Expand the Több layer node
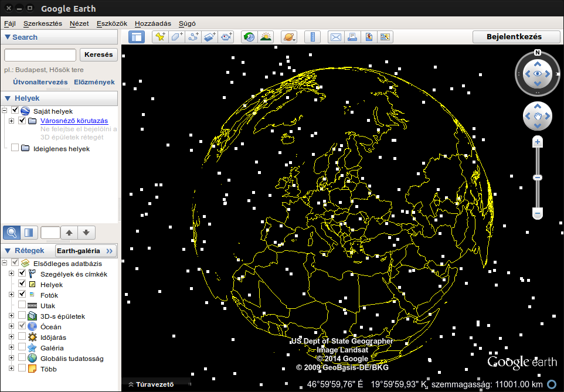 pyautogui.click(x=12, y=368)
